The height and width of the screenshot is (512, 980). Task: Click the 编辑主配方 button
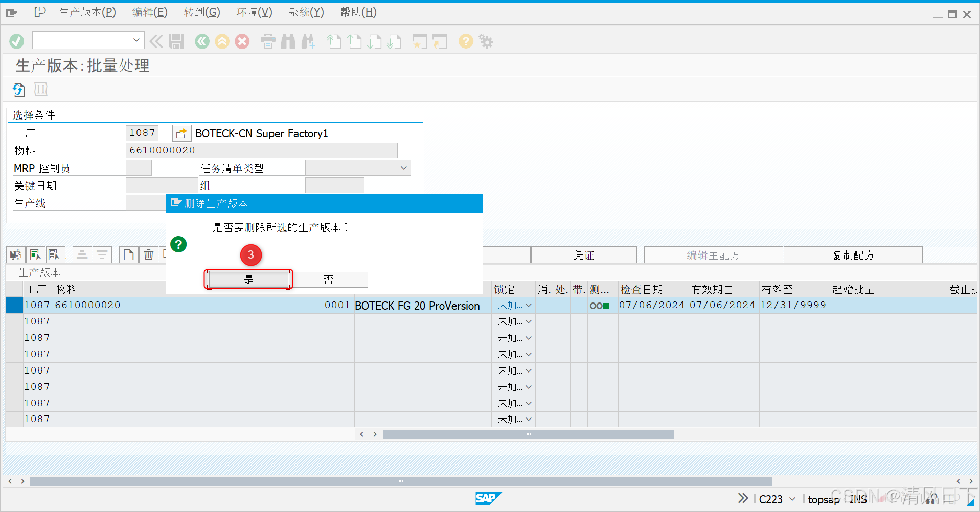tap(713, 255)
